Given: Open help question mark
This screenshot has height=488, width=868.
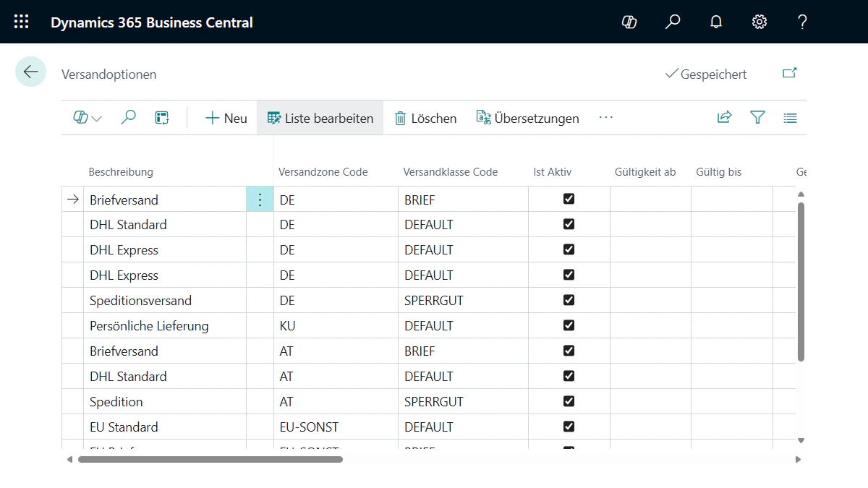Looking at the screenshot, I should tap(802, 22).
